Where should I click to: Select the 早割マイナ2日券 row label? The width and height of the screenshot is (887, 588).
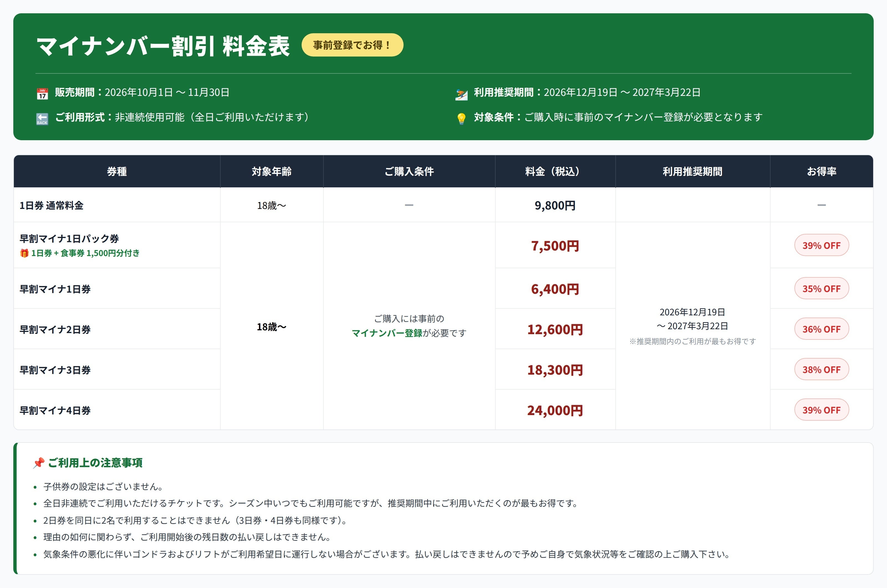pyautogui.click(x=55, y=330)
